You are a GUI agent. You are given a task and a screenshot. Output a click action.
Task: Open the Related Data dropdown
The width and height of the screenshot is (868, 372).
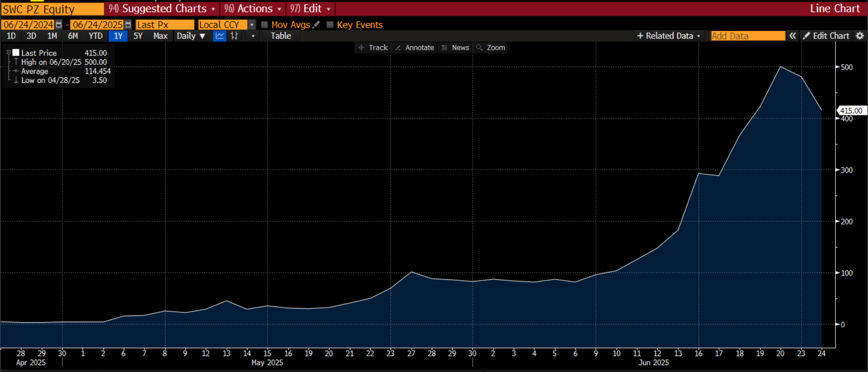coord(669,36)
